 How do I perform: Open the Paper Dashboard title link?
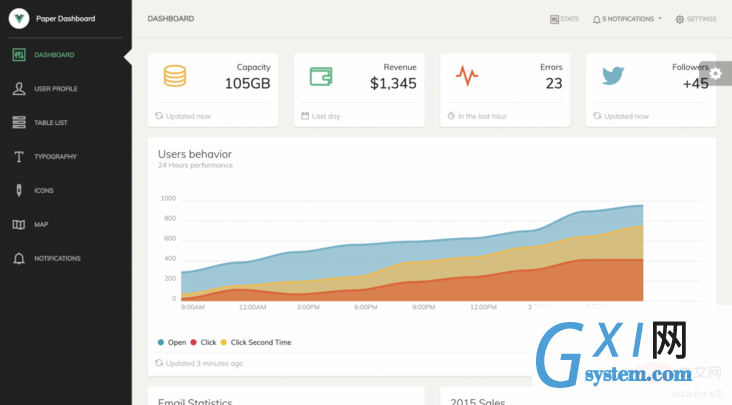(65, 19)
